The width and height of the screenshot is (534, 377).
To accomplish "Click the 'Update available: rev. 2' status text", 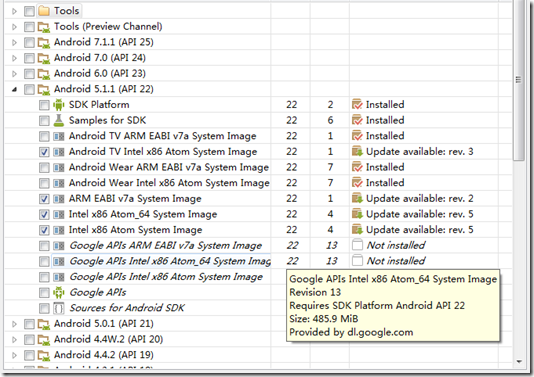I will click(420, 199).
